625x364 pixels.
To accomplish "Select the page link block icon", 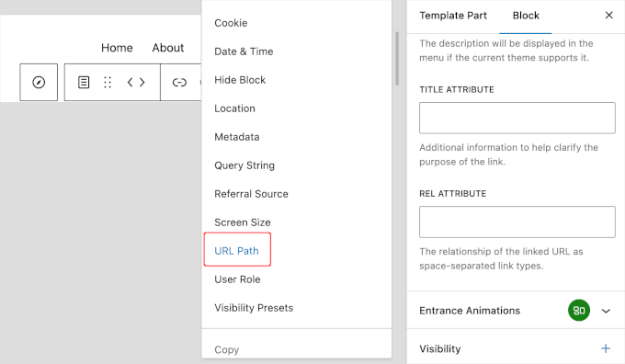I will pyautogui.click(x=84, y=82).
